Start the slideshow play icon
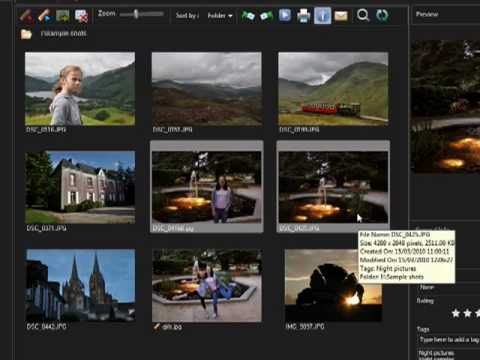This screenshot has height=360, width=480. pos(285,15)
